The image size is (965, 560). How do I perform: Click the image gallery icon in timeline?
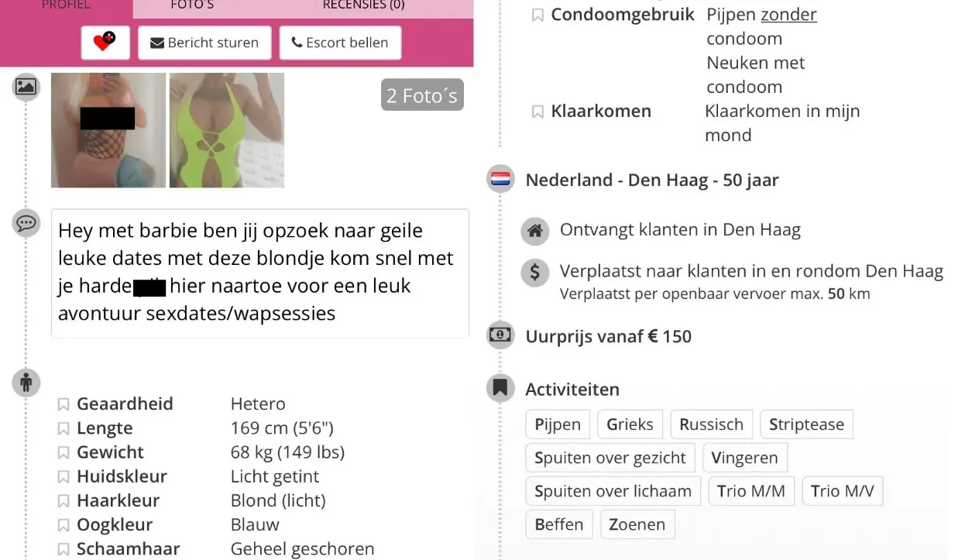26,87
